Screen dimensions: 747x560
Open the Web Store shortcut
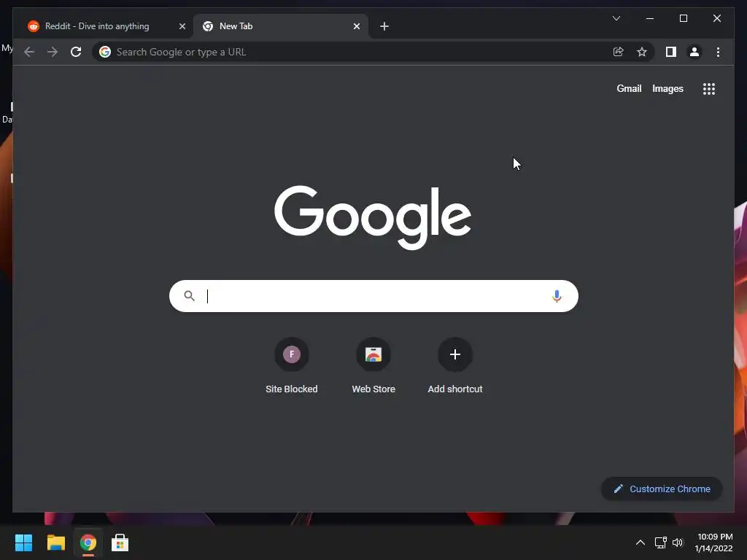pyautogui.click(x=373, y=366)
